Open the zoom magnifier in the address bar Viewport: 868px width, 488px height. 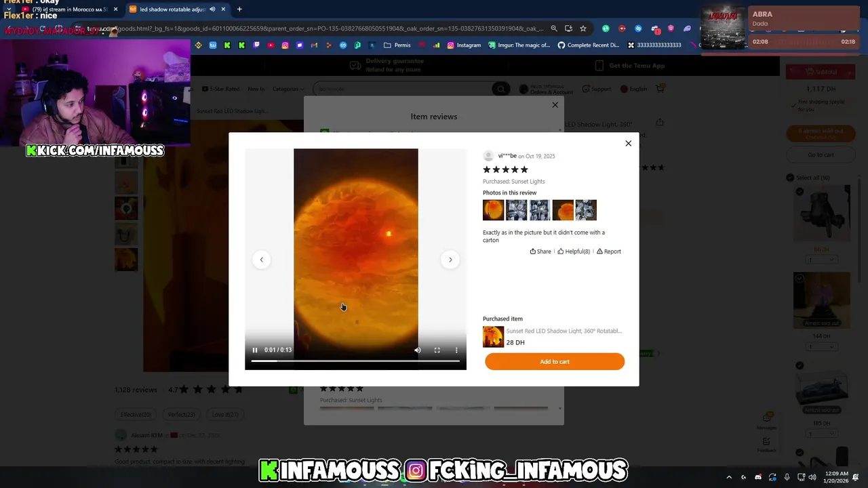point(554,28)
